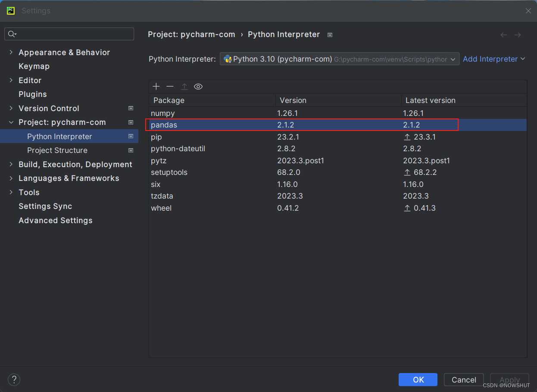
Task: Open the Python Interpreter dropdown
Action: pyautogui.click(x=339, y=59)
